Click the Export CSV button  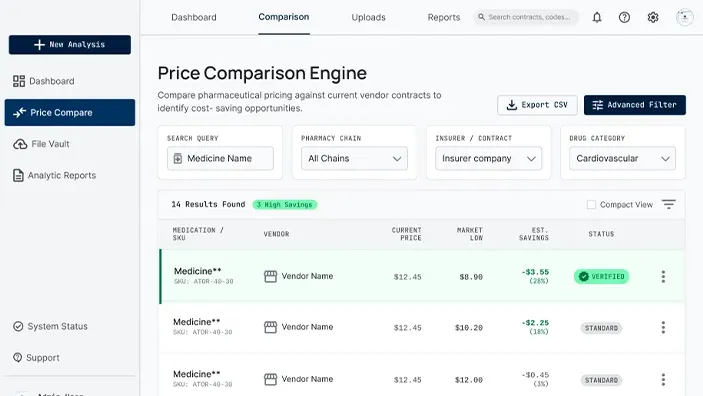pos(537,105)
